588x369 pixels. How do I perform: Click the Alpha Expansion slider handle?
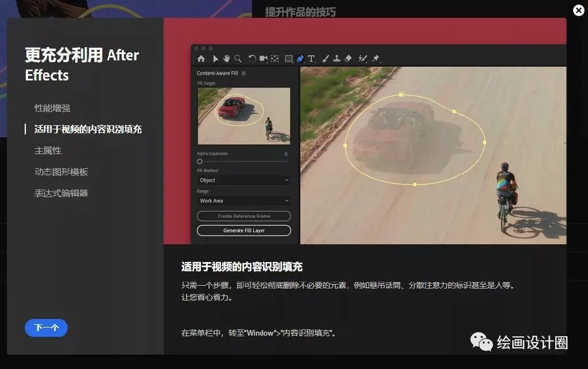200,162
